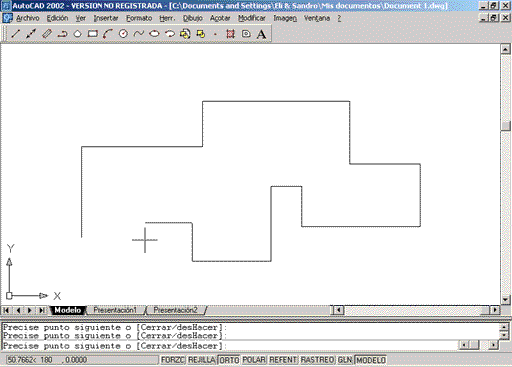Switch to the Presentación1 tab
The image size is (512, 367).
115,310
